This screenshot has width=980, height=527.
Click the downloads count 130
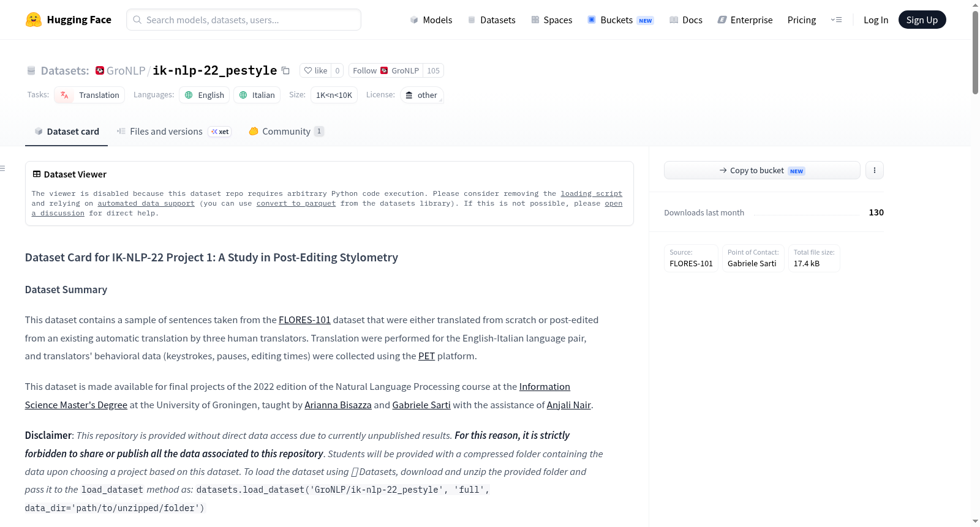click(x=876, y=212)
